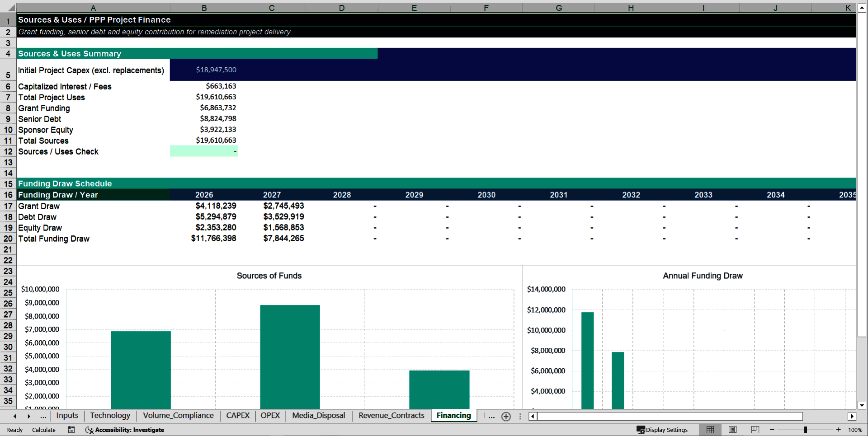The width and height of the screenshot is (868, 436).
Task: Click the ellipsis left of Inputs tab
Action: pos(43,416)
